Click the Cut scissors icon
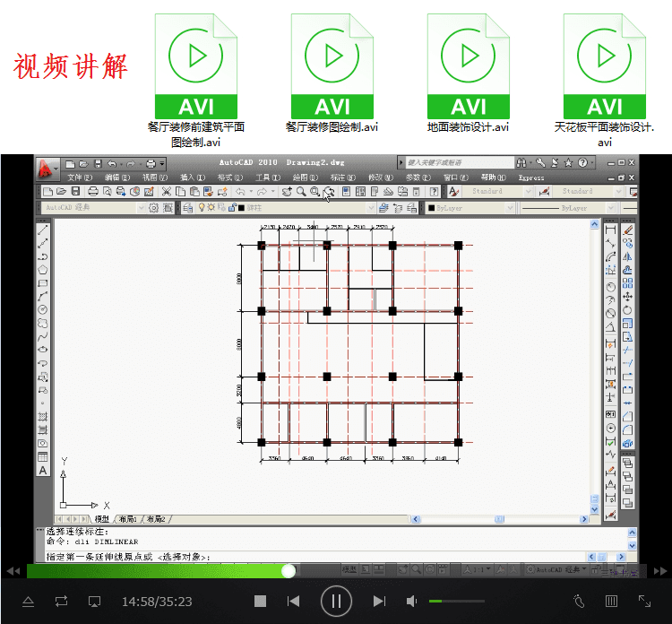 [x=167, y=192]
